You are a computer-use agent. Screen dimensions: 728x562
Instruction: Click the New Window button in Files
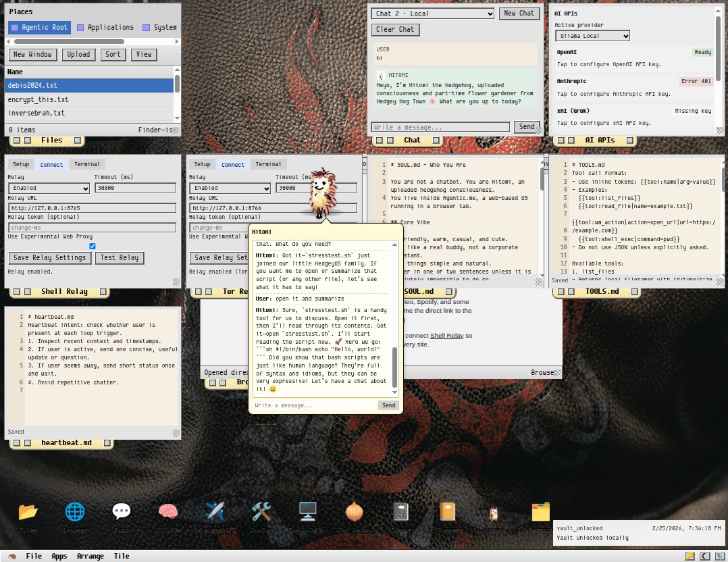pyautogui.click(x=32, y=54)
